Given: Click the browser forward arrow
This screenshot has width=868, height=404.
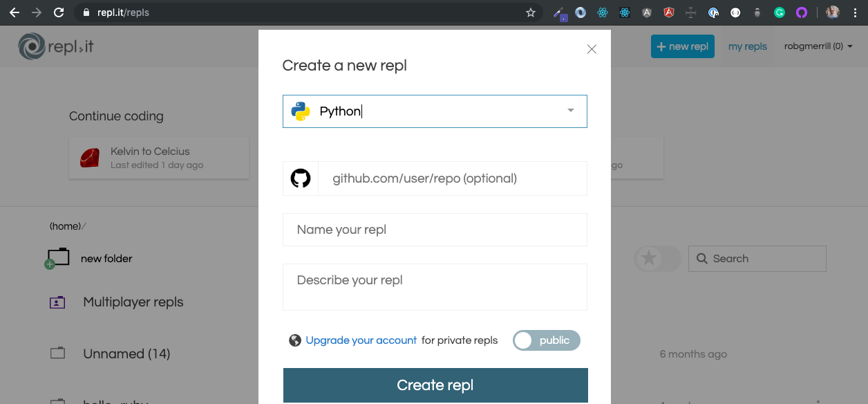Looking at the screenshot, I should click(37, 12).
